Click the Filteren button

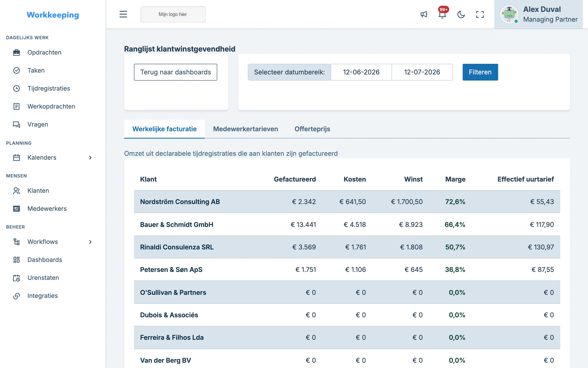(x=480, y=72)
